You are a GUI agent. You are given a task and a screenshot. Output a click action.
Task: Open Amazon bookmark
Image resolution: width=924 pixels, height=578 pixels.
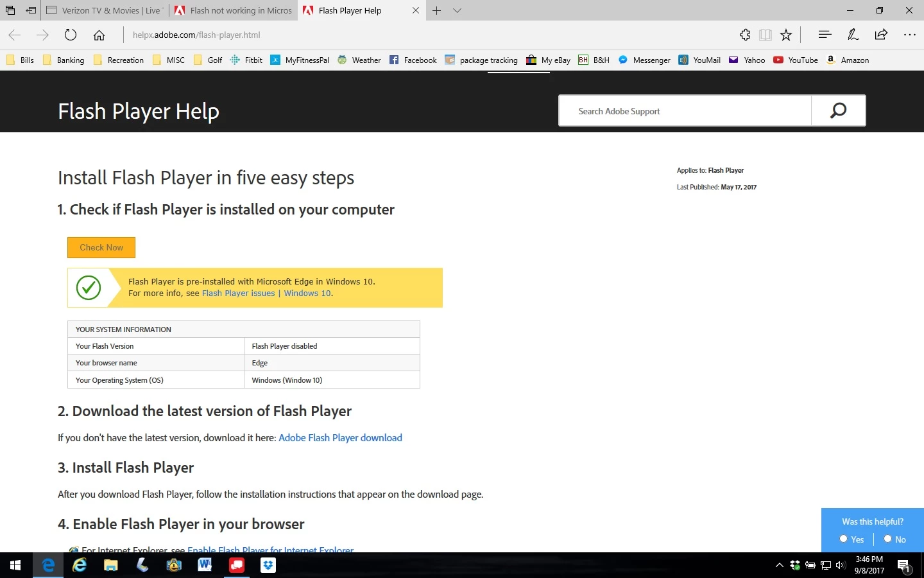pos(848,60)
